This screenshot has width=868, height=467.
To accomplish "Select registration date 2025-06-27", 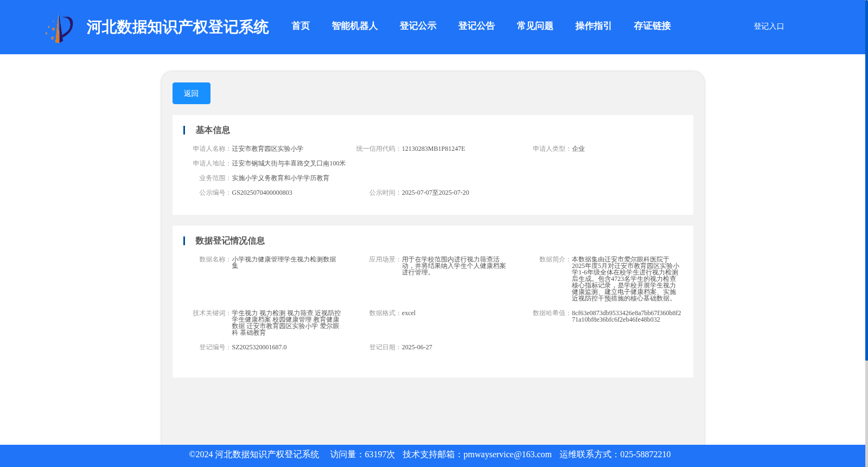I will 417,347.
